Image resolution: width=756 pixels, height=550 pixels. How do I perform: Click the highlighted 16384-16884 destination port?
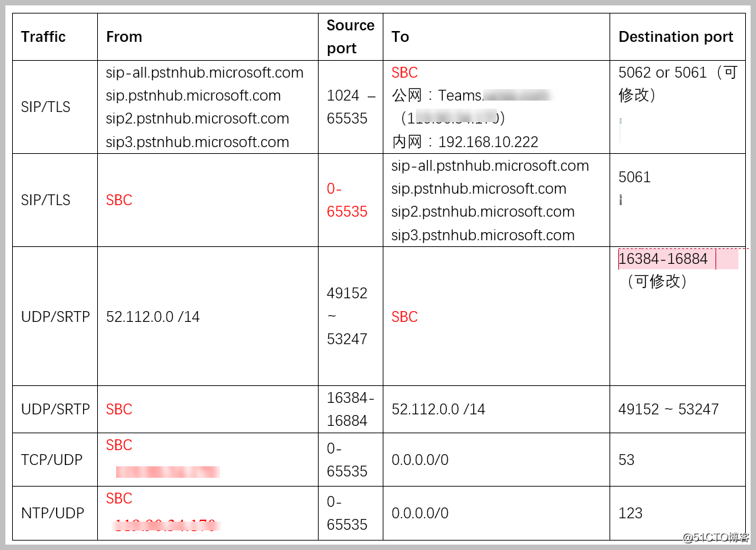(x=663, y=259)
